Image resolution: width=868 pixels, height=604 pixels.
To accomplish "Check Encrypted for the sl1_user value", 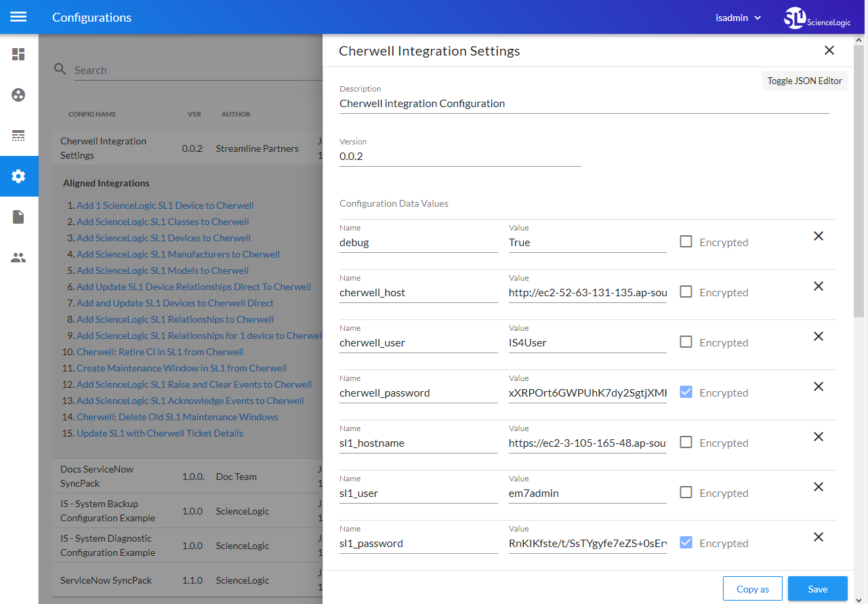I will pos(686,493).
